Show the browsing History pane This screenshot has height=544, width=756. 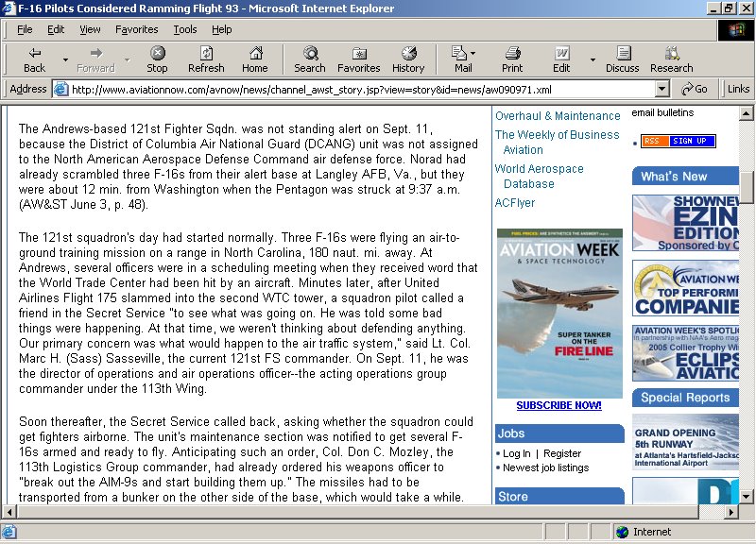tap(408, 59)
